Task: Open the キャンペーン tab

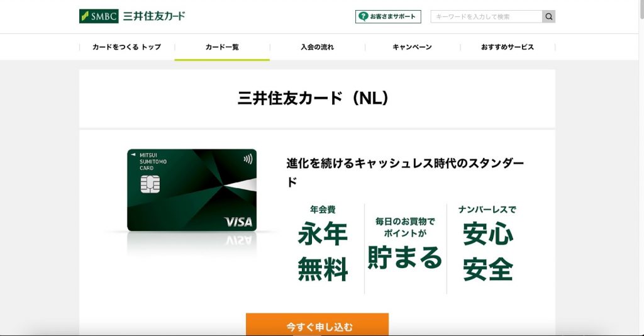Action: click(413, 47)
